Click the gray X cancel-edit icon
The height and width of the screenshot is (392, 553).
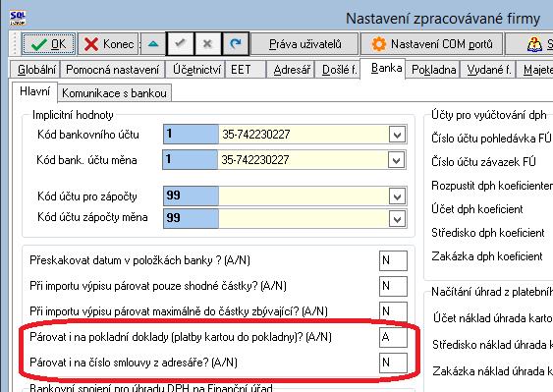(x=207, y=44)
